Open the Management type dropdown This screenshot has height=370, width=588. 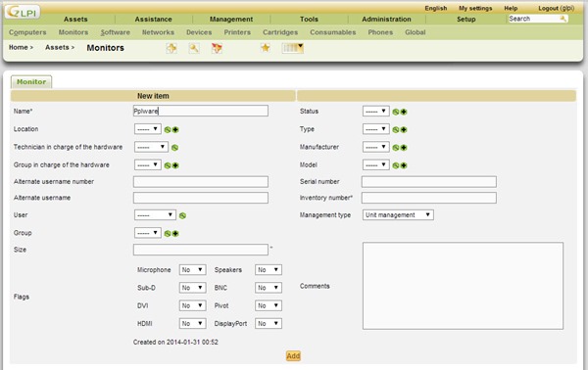coord(398,215)
